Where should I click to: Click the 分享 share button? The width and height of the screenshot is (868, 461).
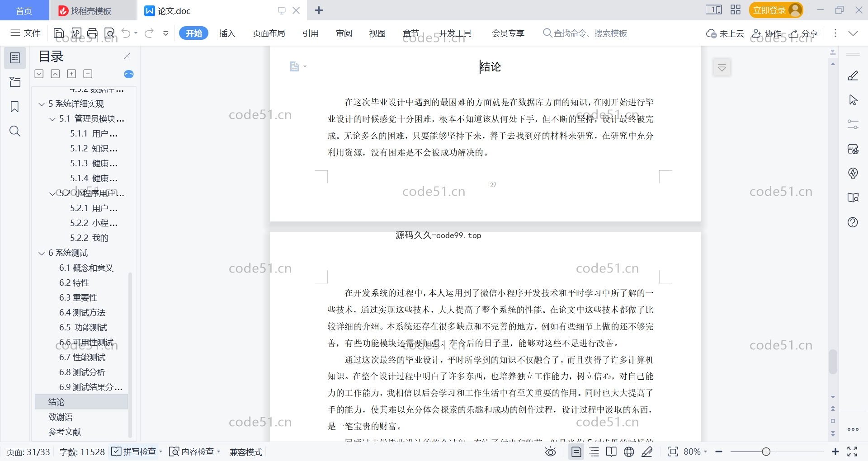(803, 33)
